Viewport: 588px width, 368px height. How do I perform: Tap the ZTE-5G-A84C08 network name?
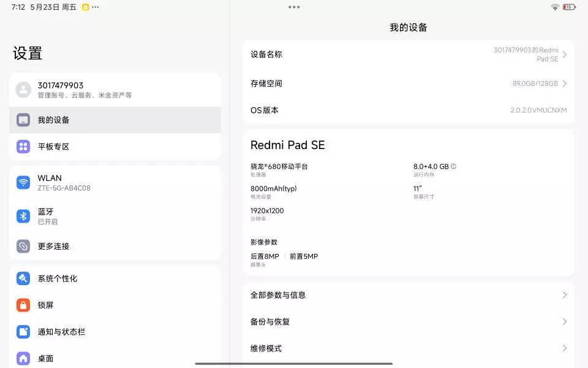[64, 188]
